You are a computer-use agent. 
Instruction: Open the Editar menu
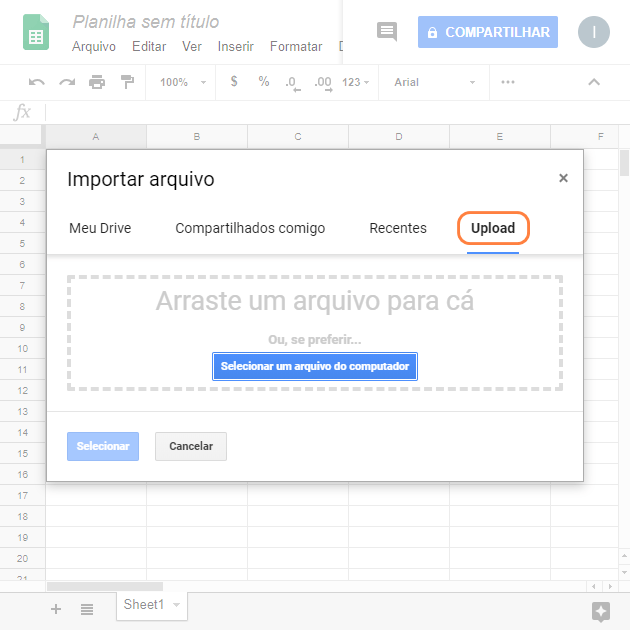coord(149,47)
